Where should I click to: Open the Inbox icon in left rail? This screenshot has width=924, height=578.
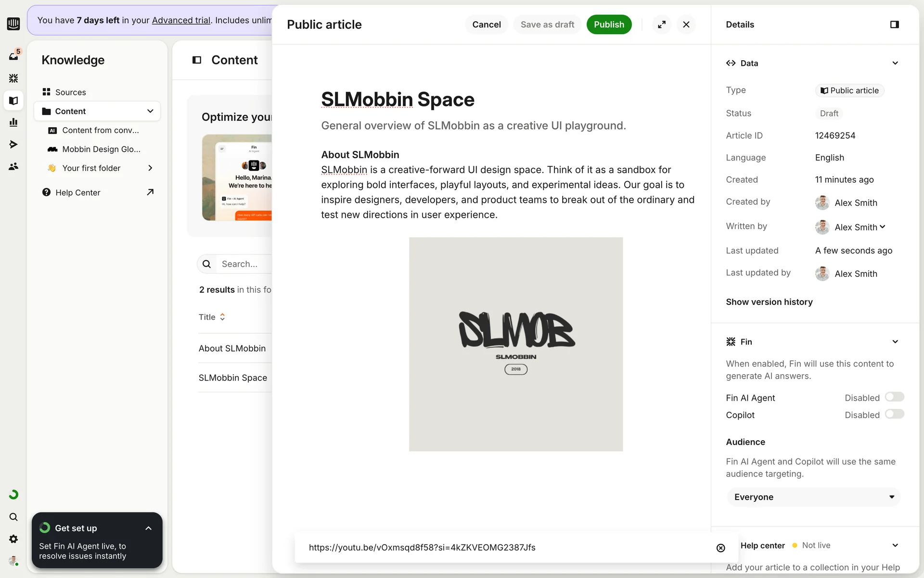13,56
